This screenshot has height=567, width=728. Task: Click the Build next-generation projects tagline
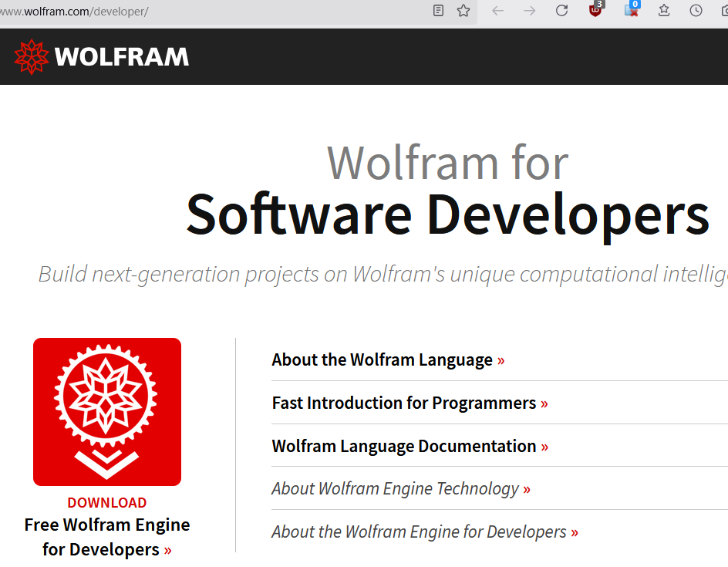[383, 274]
